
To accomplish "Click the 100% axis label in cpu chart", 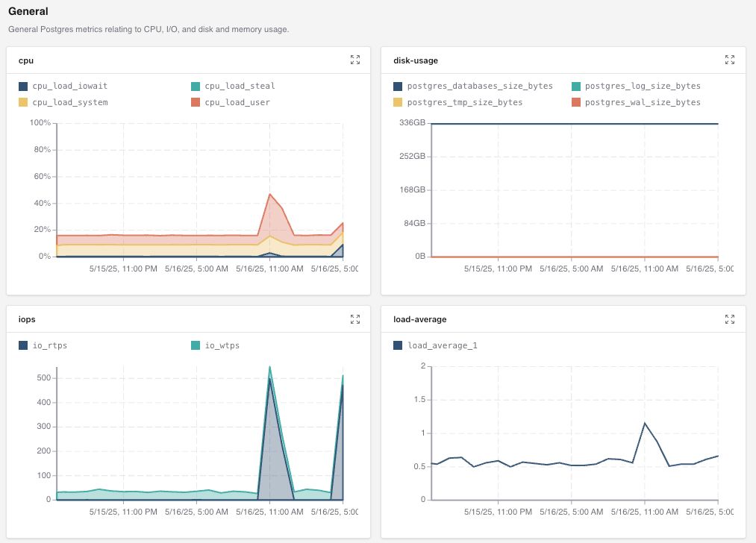I will tap(40, 123).
